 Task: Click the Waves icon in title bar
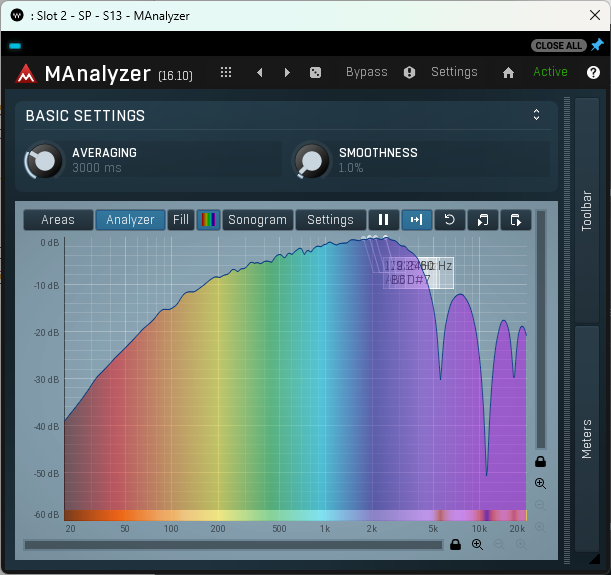tap(17, 16)
